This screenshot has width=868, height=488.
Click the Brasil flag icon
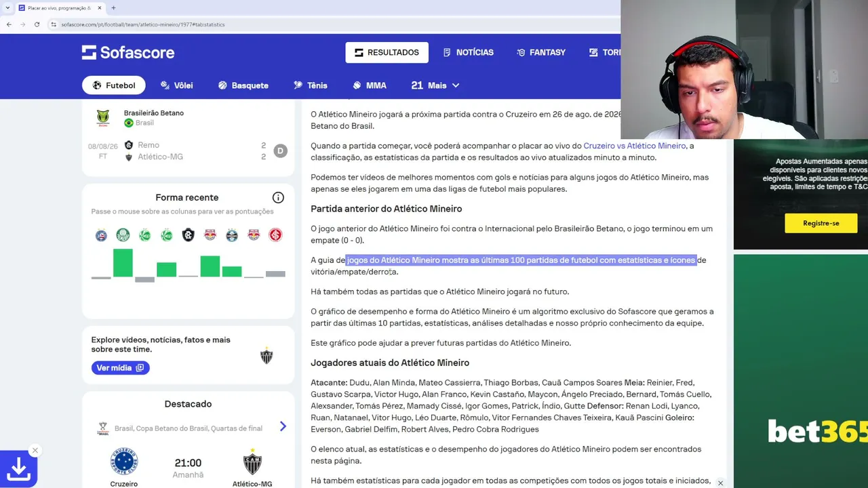point(128,123)
